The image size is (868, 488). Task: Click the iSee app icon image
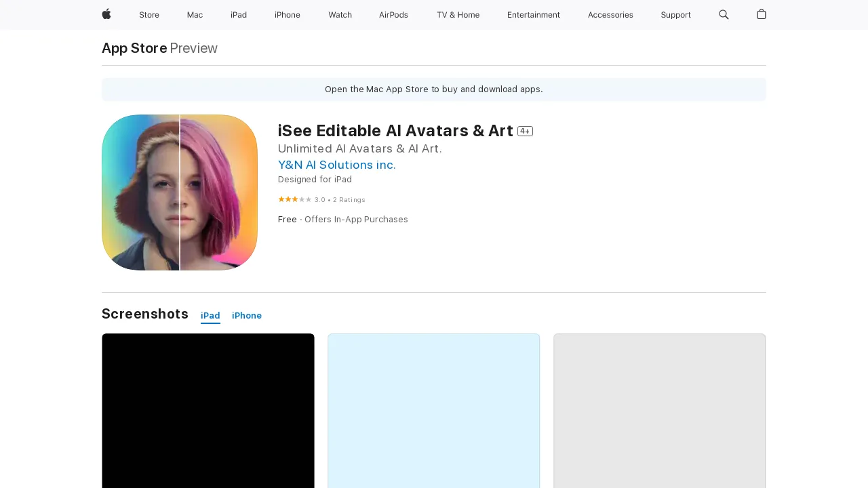(180, 192)
